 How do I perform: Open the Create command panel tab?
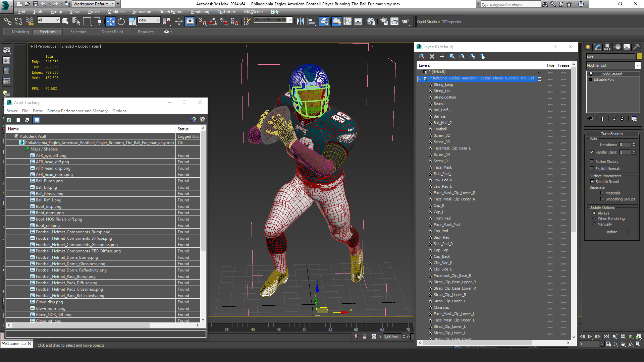coord(588,47)
